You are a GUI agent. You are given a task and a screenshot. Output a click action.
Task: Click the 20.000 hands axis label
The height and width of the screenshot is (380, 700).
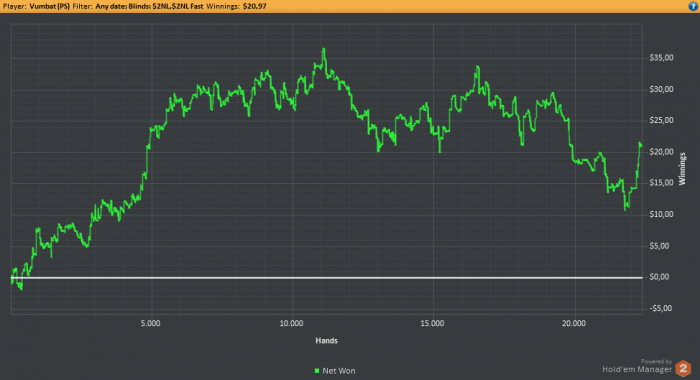pyautogui.click(x=574, y=323)
